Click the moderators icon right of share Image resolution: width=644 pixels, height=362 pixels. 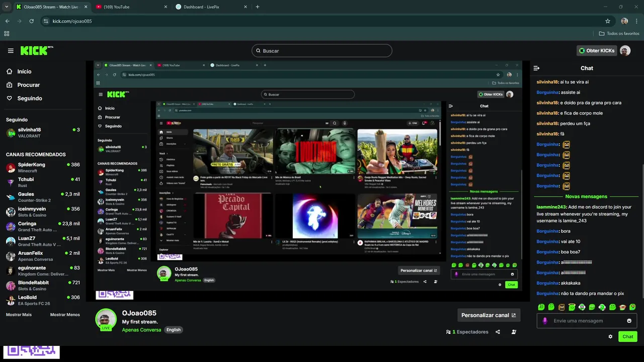tap(514, 332)
